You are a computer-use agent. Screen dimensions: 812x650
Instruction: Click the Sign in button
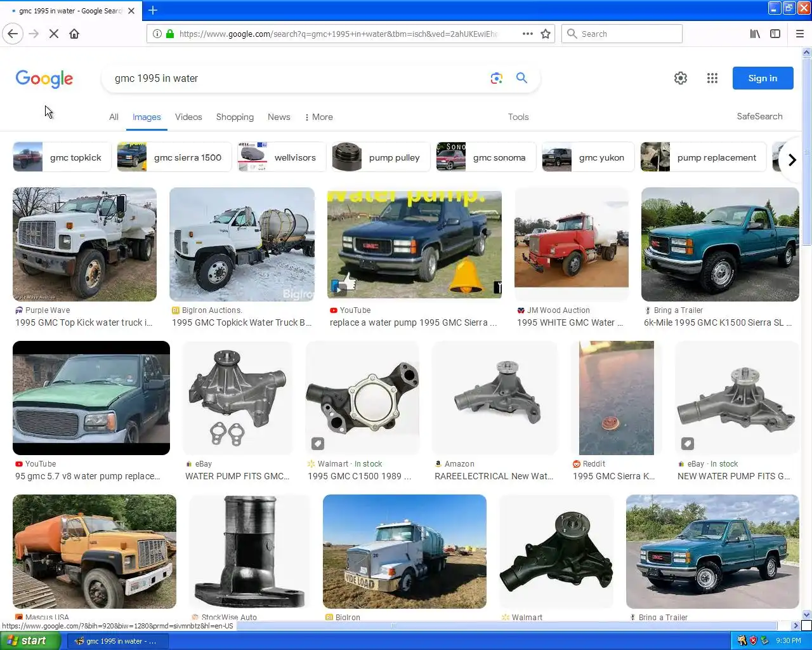click(x=763, y=78)
